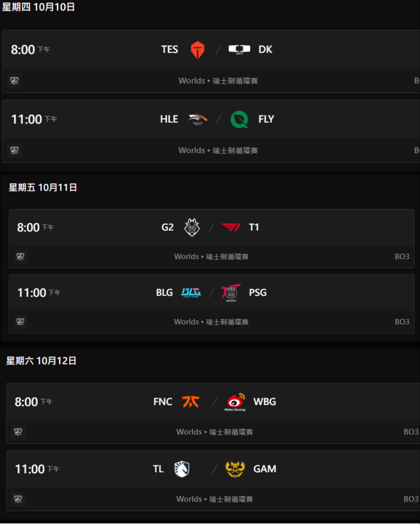Click the TES team logo
This screenshot has height=525, width=420.
[x=197, y=50]
